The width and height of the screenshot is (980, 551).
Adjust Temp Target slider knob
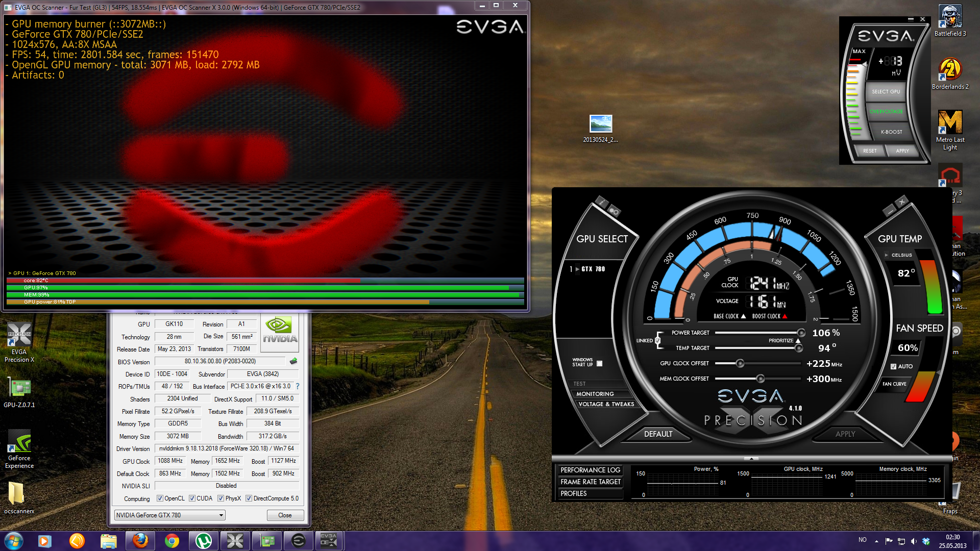[799, 348]
